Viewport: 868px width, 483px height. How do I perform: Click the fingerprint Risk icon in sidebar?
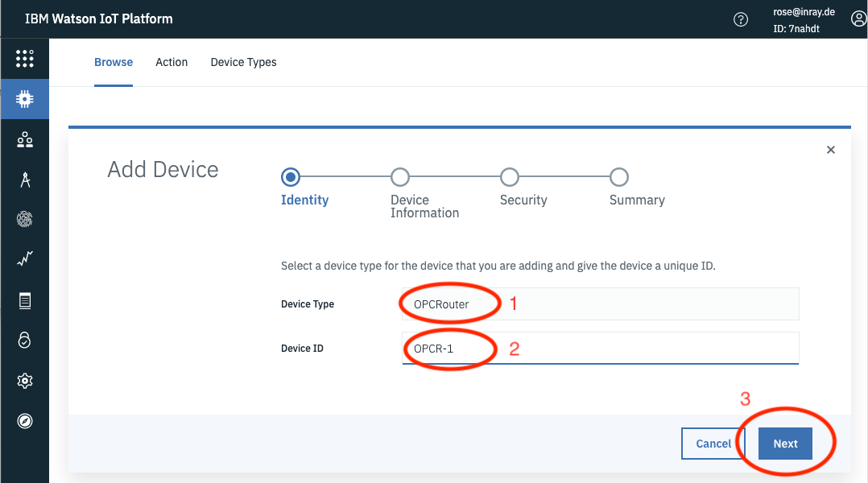[24, 219]
